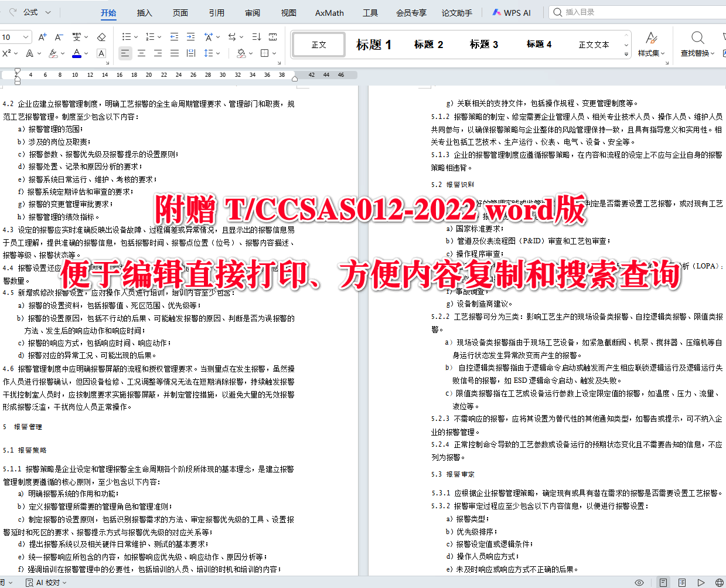Open Chinese character spacing layout tool
This screenshot has width=726, height=588.
(x=209, y=37)
